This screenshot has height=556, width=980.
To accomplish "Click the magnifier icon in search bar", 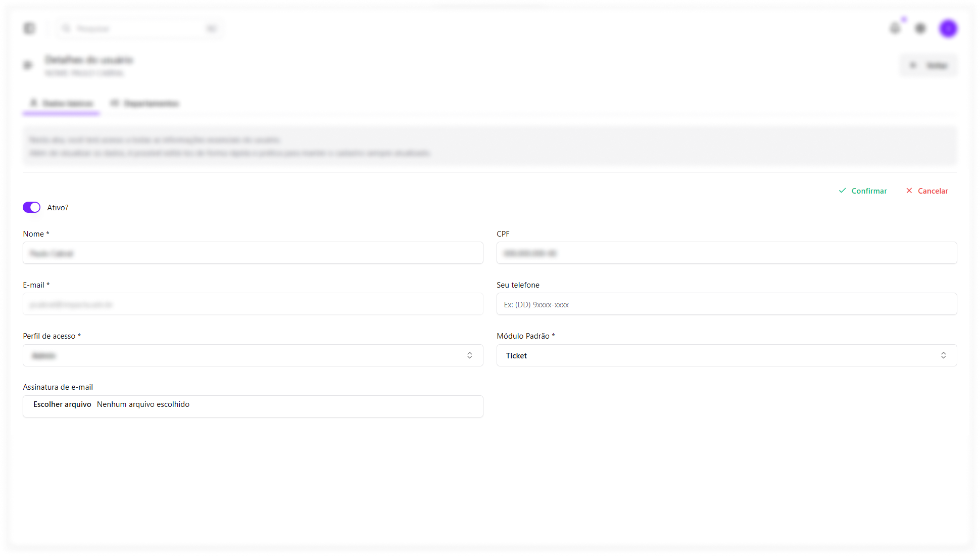I will [x=66, y=28].
